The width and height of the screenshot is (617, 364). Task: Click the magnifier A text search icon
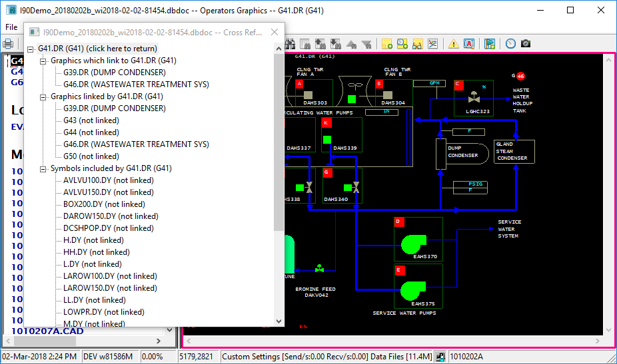[x=469, y=44]
